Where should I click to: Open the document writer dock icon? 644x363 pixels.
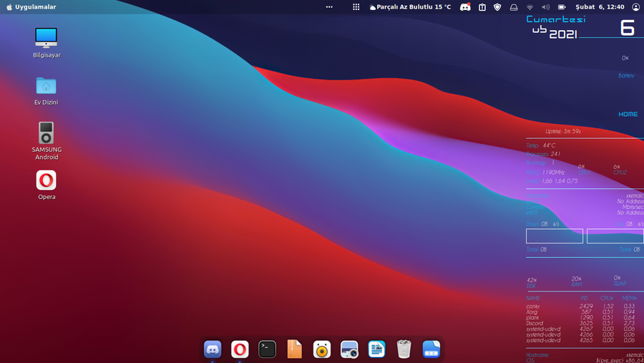pos(376,349)
